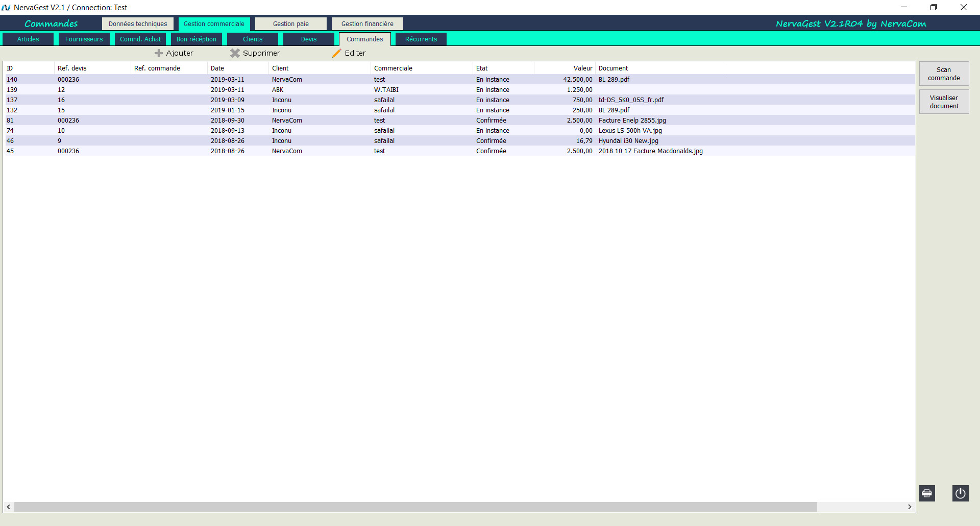Go to the Récurrents tab

[421, 39]
